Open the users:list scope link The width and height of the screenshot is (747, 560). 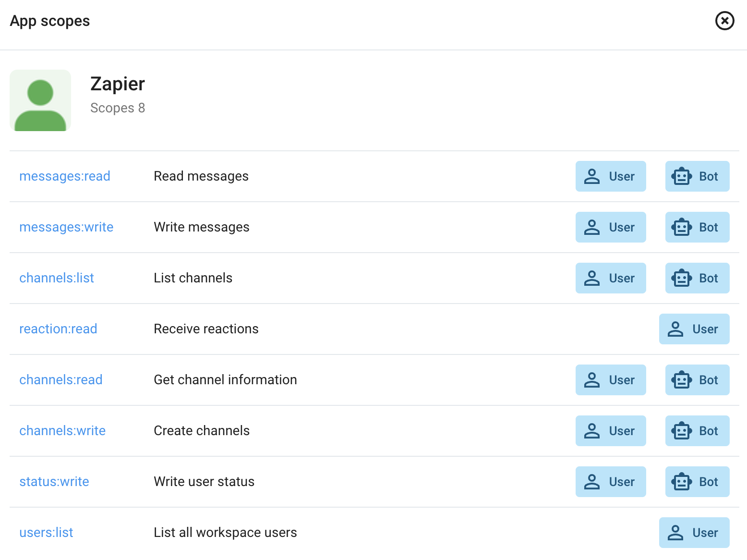[x=46, y=533]
